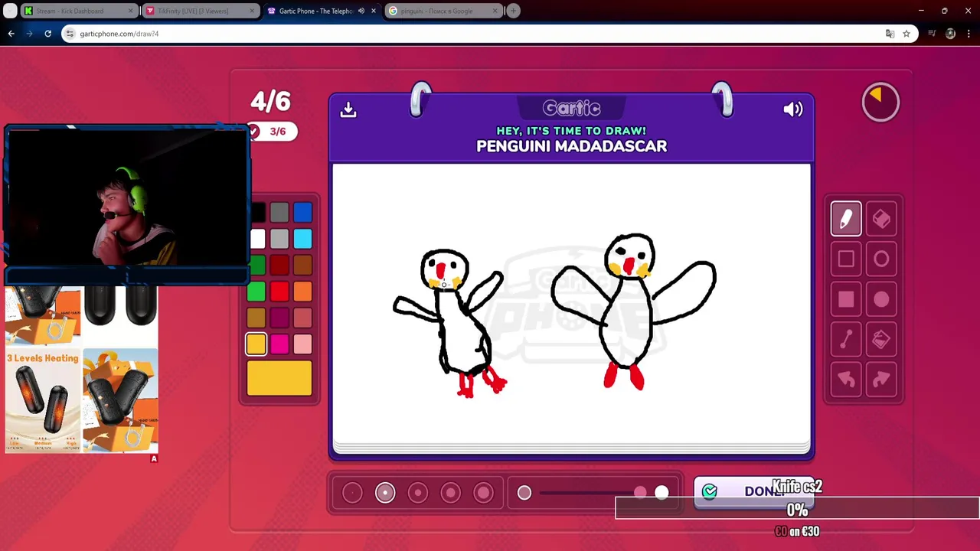Close the pinguini Google search tab
Image resolution: width=980 pixels, height=551 pixels.
coord(494,11)
